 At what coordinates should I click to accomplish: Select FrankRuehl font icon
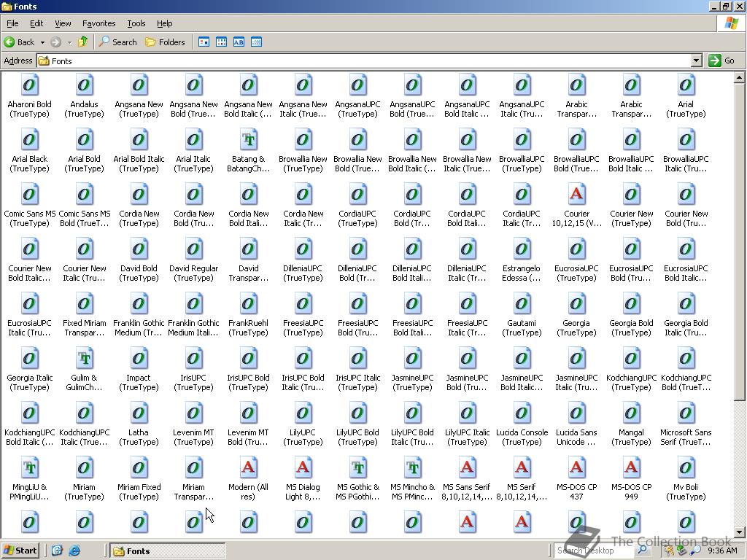249,304
